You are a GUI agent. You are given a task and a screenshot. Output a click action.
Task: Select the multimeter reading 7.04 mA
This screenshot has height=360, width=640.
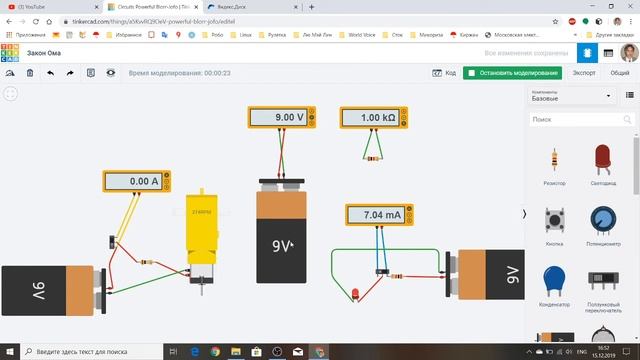pyautogui.click(x=379, y=215)
